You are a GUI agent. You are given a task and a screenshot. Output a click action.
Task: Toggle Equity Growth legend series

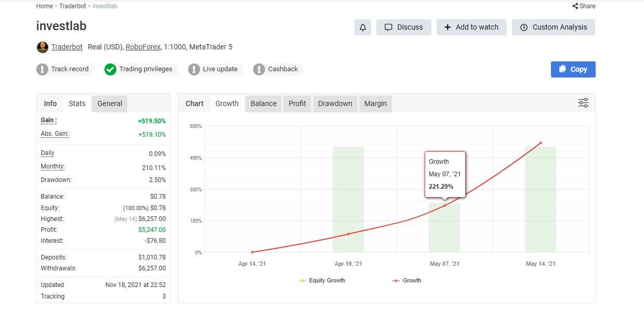pyautogui.click(x=322, y=280)
